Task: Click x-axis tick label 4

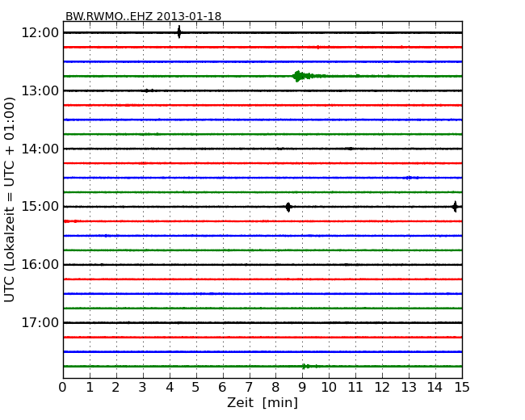Action: (x=170, y=388)
